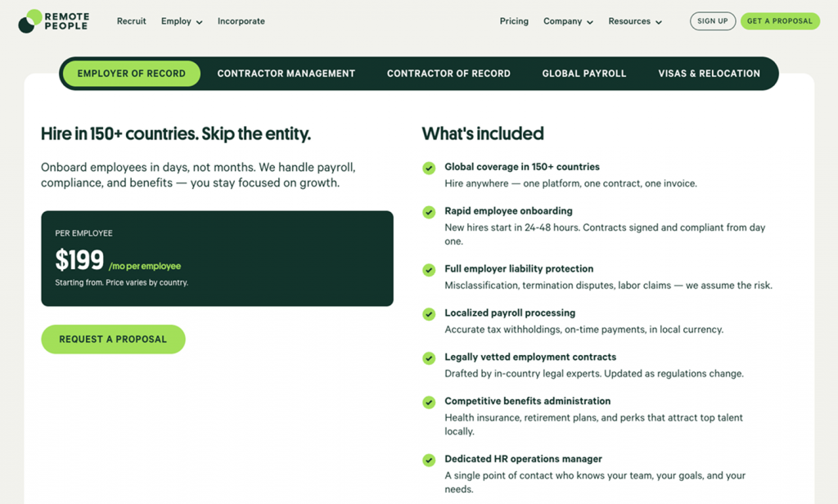Screen dimensions: 838x504
Task: Open the Recruit navigation link
Action: click(x=131, y=21)
